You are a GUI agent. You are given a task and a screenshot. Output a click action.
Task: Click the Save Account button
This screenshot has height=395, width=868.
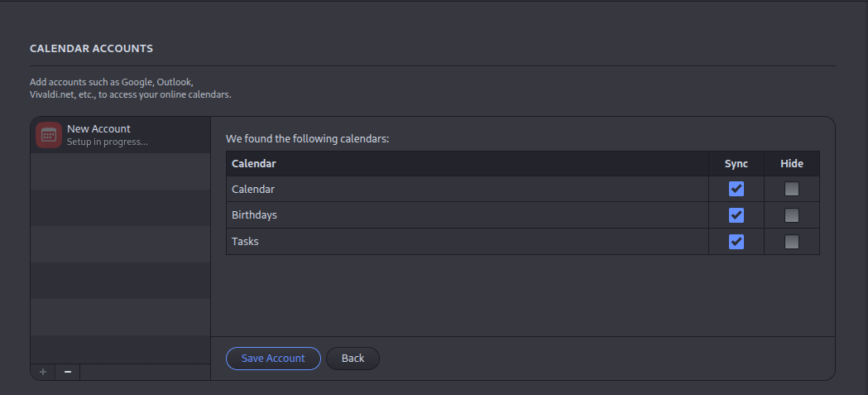pyautogui.click(x=273, y=359)
